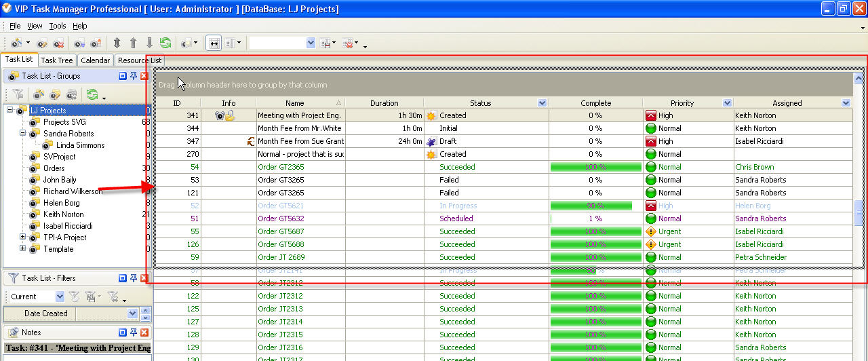Click the Complete column header
868x361 pixels.
[595, 103]
